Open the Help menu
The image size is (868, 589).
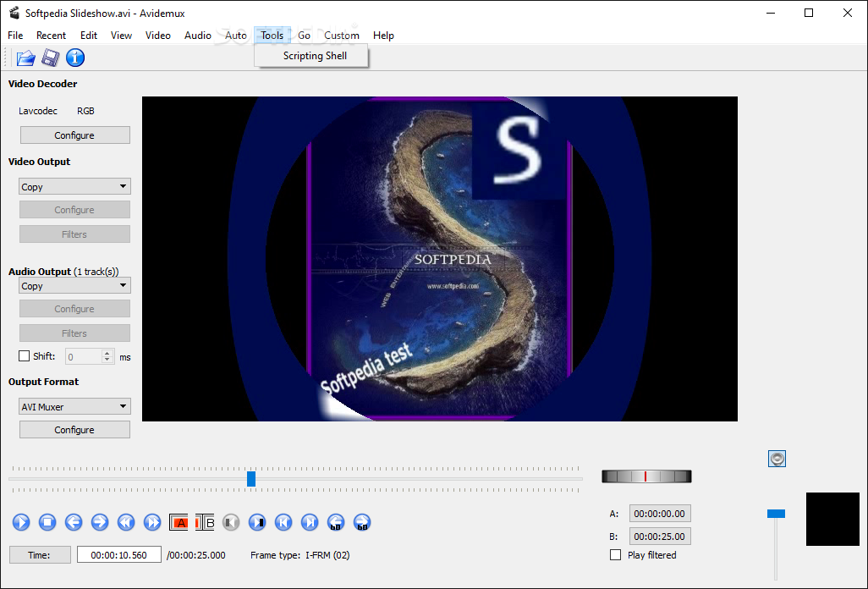click(383, 36)
